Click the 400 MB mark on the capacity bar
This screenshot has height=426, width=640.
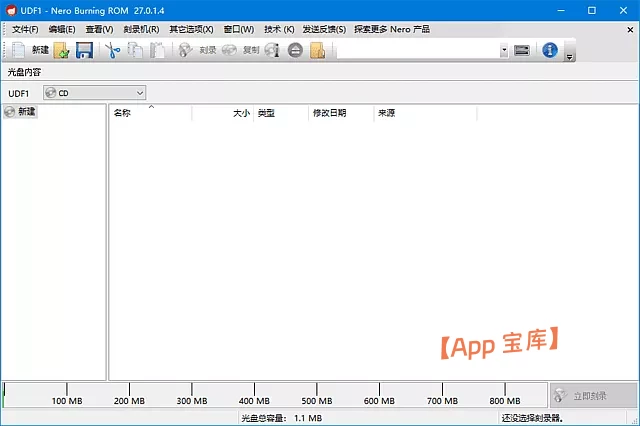[x=254, y=400]
